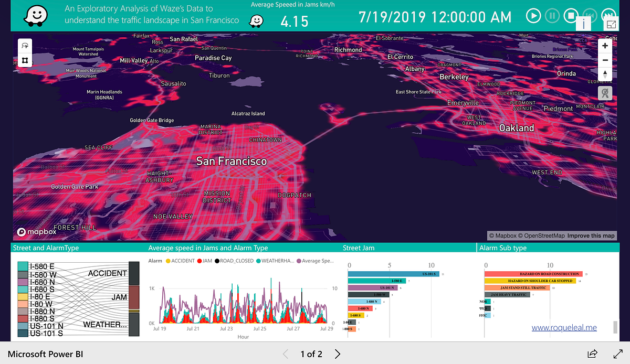Screen dimensions: 630x364
Task: Toggle the geolocation control under the zoom buttons
Action: (x=605, y=93)
